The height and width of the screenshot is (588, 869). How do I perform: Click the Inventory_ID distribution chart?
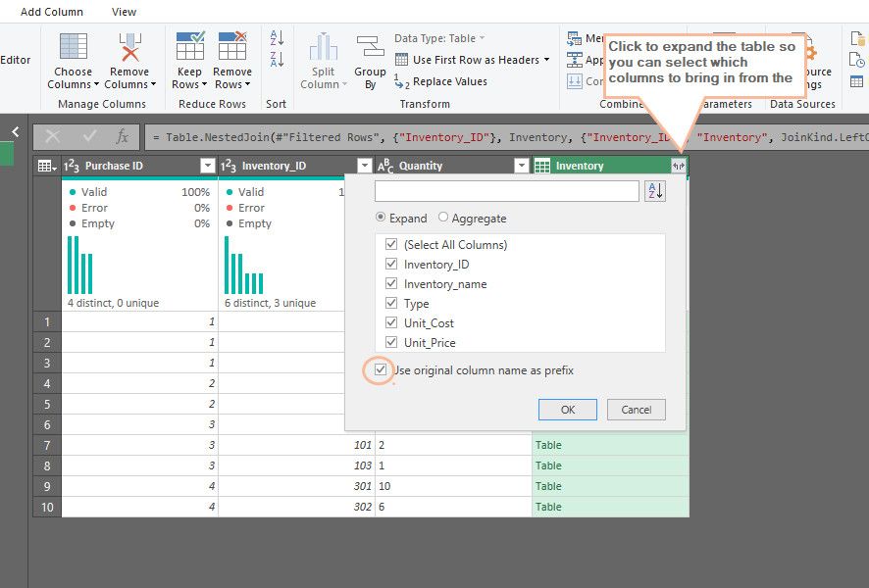tap(244, 265)
